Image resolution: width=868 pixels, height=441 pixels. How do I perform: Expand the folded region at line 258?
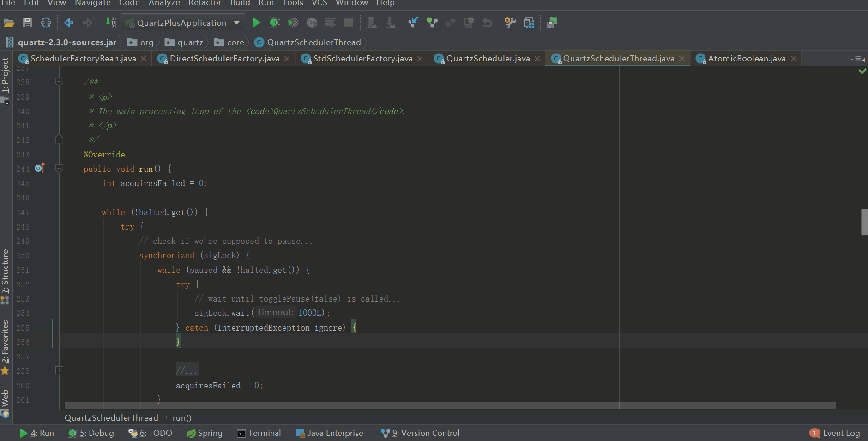click(x=59, y=370)
